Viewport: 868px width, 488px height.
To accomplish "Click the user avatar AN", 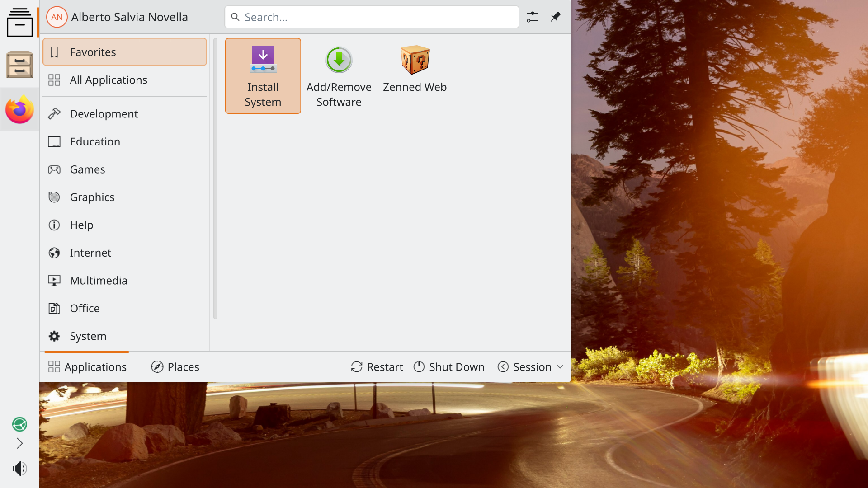I will pos(57,17).
